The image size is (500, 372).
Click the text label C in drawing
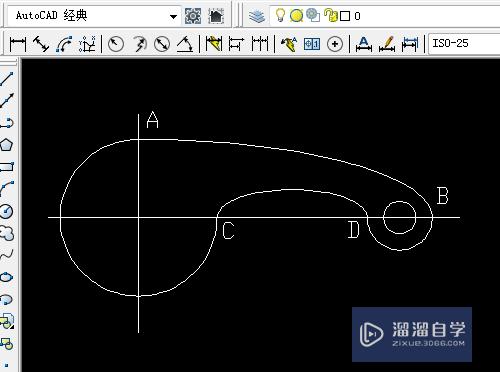[x=228, y=231]
